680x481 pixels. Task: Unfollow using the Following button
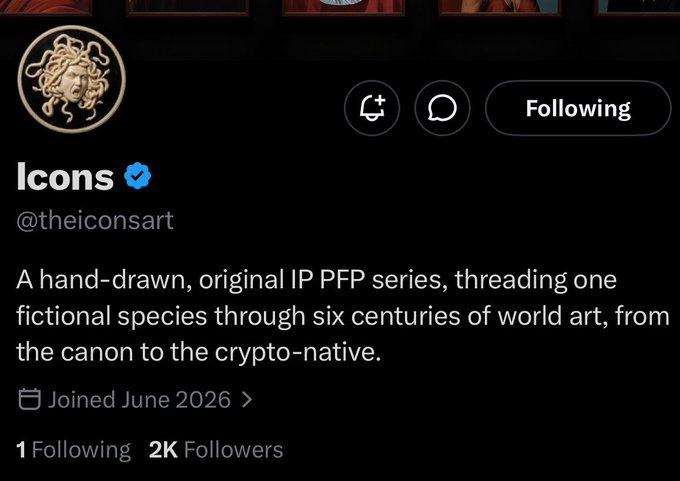pos(578,108)
